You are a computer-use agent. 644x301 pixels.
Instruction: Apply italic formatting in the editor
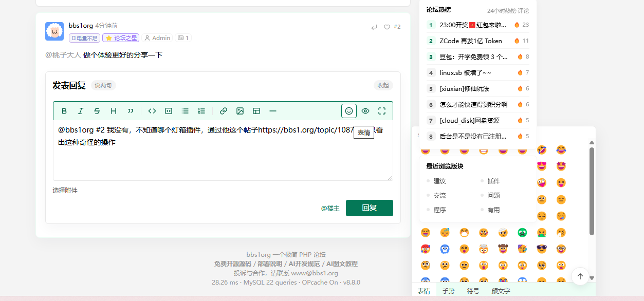pyautogui.click(x=81, y=111)
